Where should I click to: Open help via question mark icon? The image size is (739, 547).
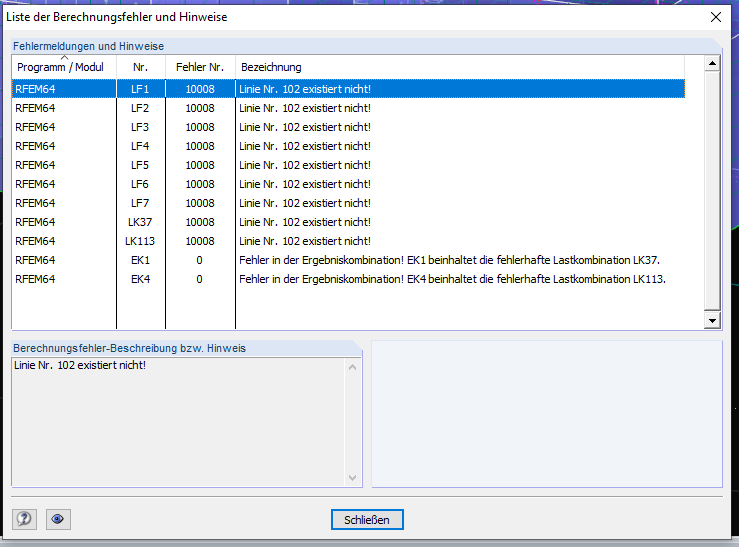(25, 519)
